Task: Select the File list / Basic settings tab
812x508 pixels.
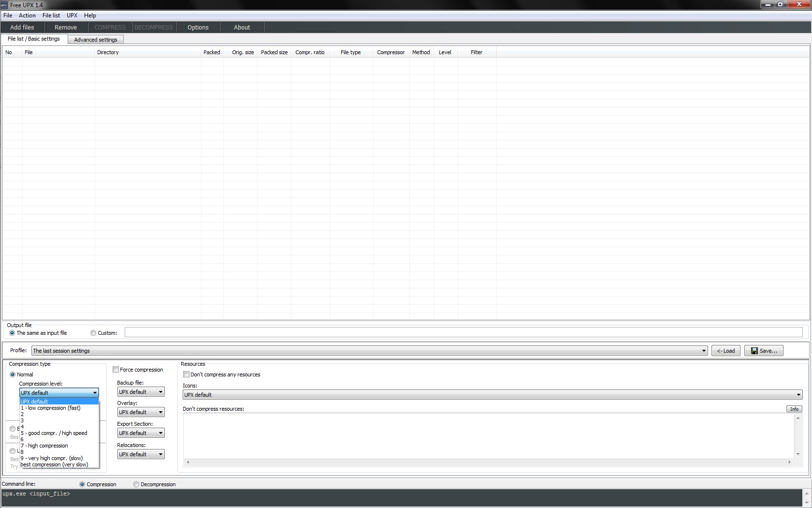Action: (34, 39)
